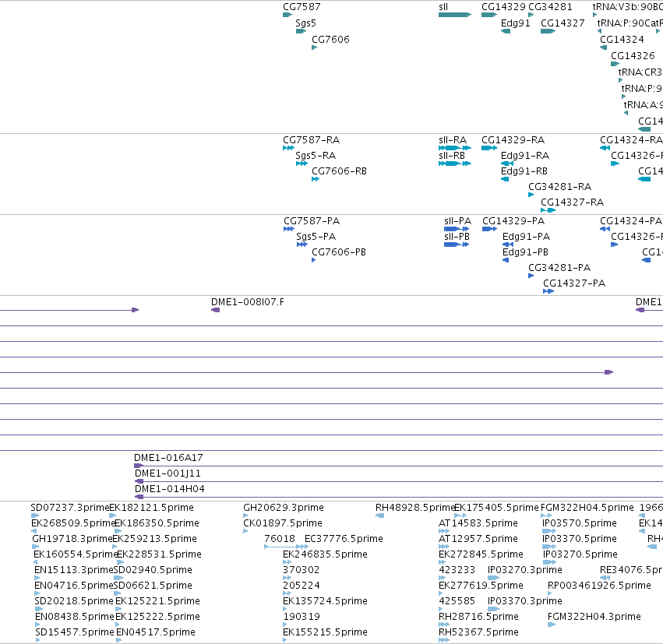The height and width of the screenshot is (644, 663).
Task: Click the RH52367.5prime EST label
Action: coord(478,632)
